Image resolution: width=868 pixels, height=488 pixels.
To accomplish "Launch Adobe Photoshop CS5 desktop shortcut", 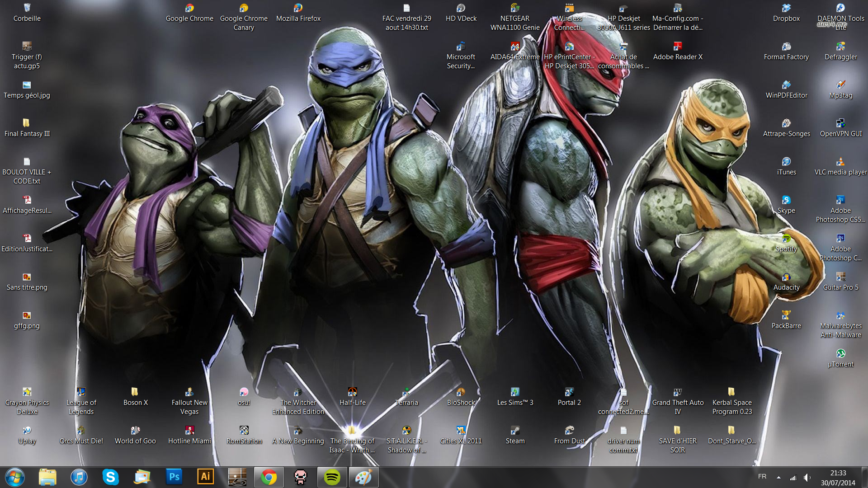I will pos(840,209).
